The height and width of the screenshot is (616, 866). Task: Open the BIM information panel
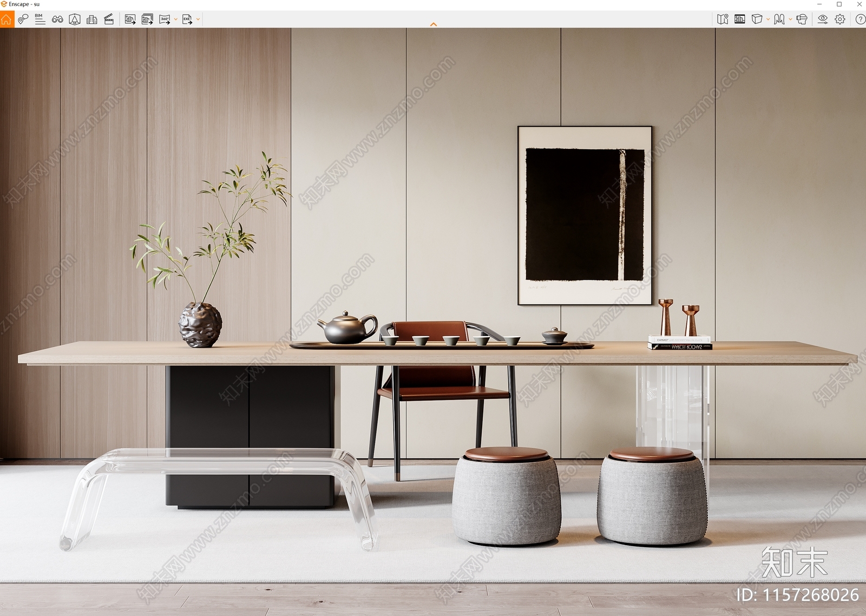(40, 19)
